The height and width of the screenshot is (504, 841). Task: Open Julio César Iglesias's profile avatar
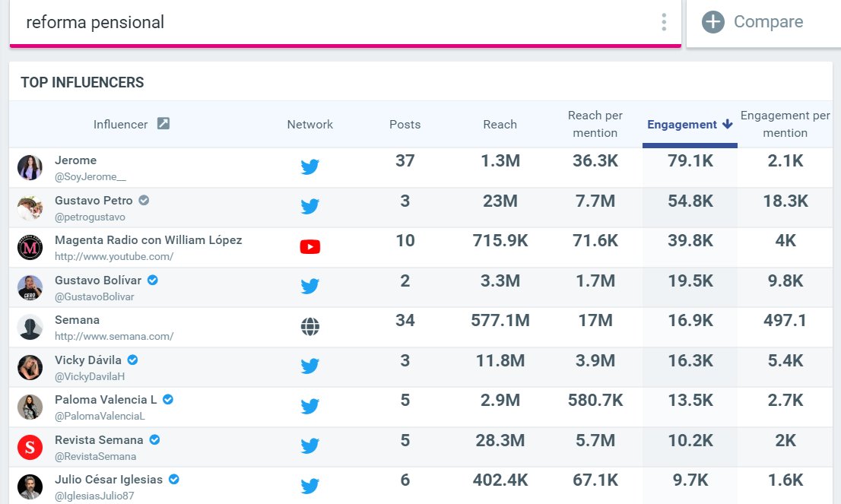pos(30,487)
